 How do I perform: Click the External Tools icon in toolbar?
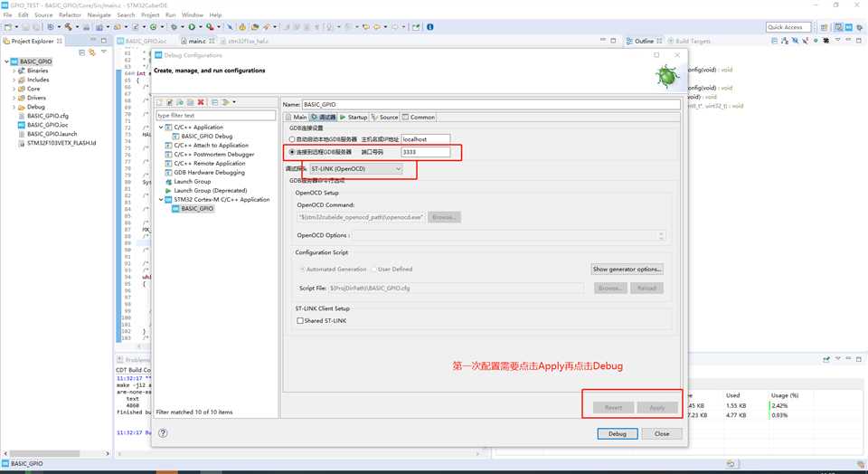coord(210,26)
